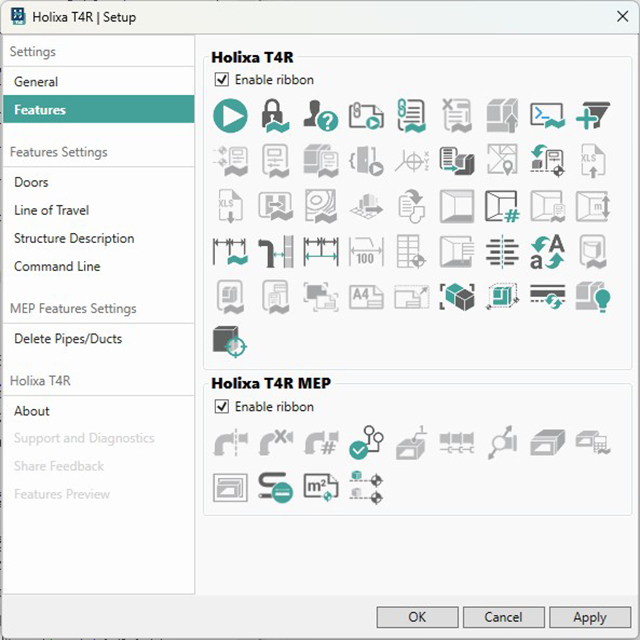The image size is (640, 640).
Task: Select the copied documents with curved arrow icon
Action: tap(411, 206)
